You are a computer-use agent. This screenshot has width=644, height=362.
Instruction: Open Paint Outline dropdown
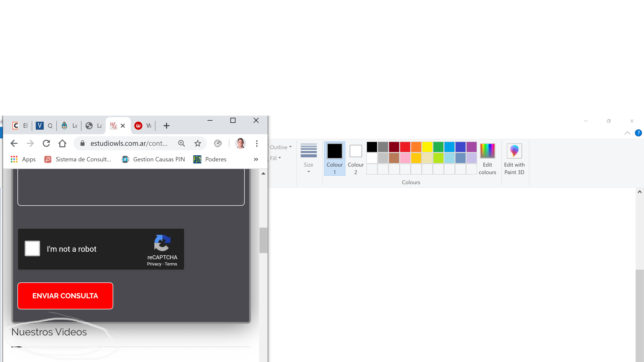tap(281, 147)
